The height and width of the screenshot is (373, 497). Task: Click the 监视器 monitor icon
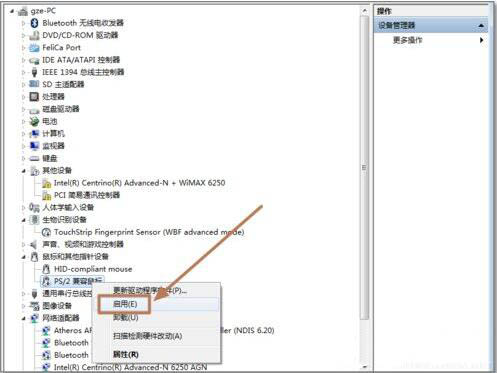[x=34, y=146]
